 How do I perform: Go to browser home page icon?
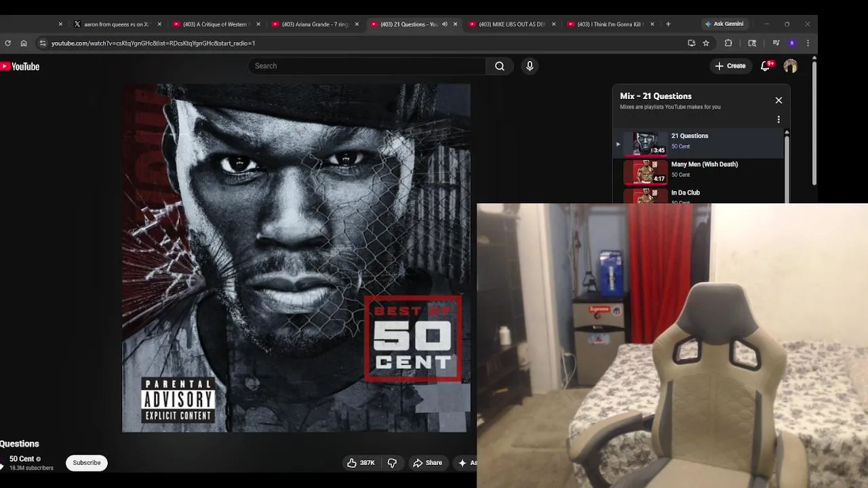[x=24, y=43]
